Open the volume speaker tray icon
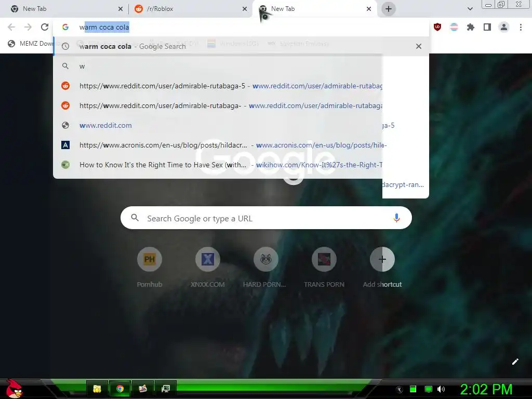 tap(441, 389)
